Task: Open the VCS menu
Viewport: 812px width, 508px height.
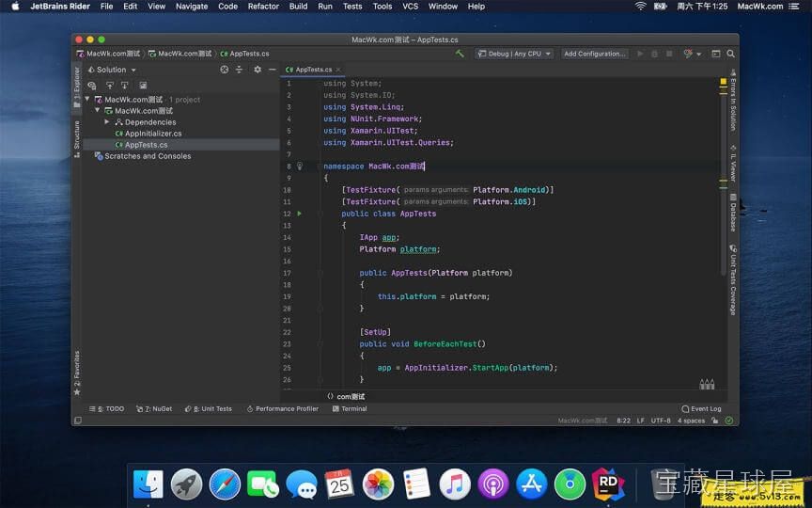Action: [410, 7]
